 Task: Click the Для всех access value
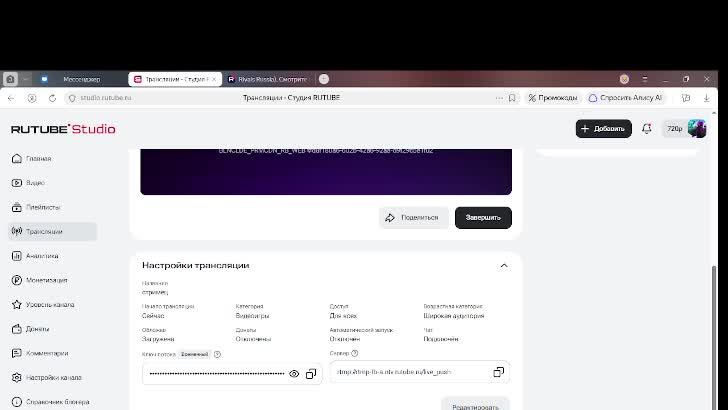(343, 316)
